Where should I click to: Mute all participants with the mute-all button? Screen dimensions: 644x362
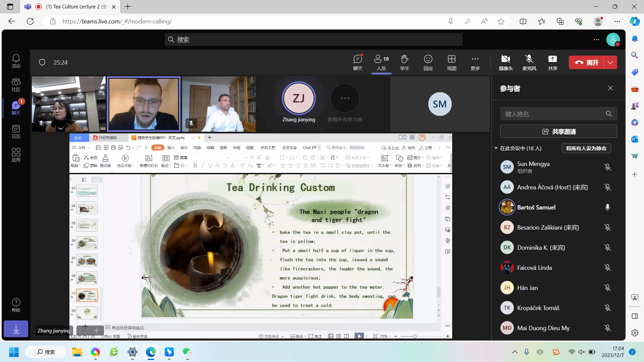pos(586,148)
